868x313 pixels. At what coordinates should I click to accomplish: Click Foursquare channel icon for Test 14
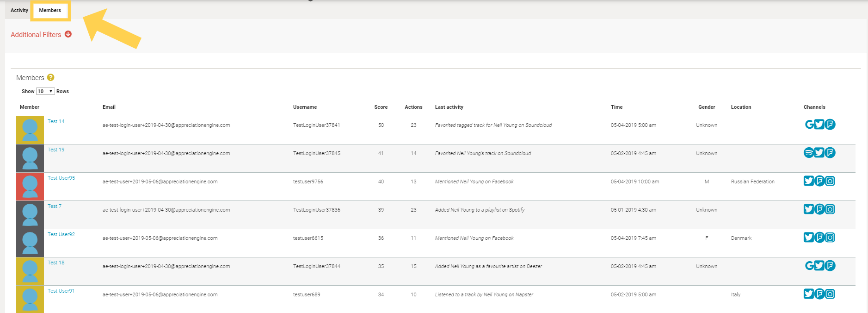coord(830,125)
